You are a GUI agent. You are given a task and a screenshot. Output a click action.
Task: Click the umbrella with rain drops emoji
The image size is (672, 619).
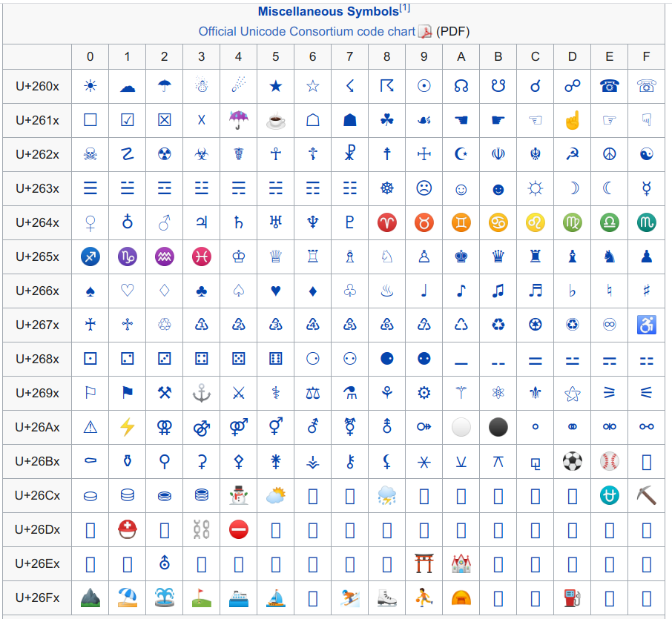238,120
